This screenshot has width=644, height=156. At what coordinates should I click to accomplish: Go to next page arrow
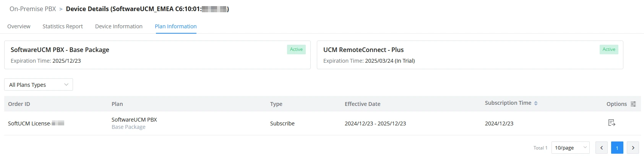[633, 148]
